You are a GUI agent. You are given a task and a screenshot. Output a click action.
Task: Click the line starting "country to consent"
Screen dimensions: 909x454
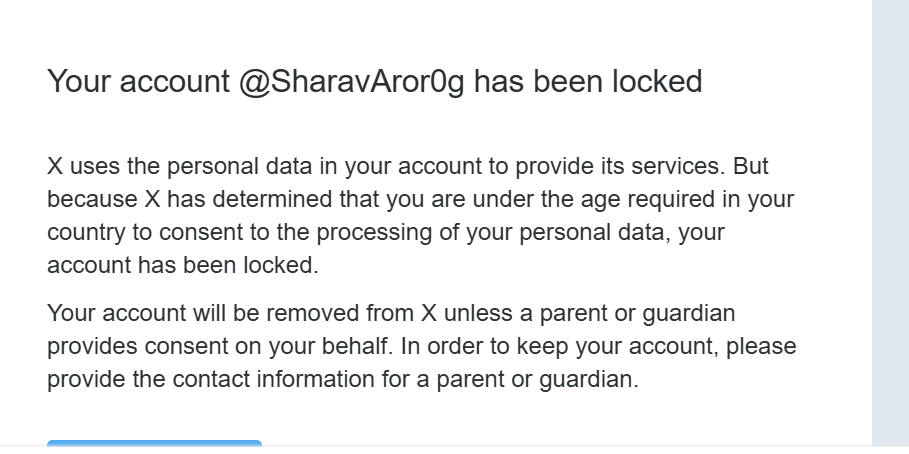pyautogui.click(x=385, y=232)
